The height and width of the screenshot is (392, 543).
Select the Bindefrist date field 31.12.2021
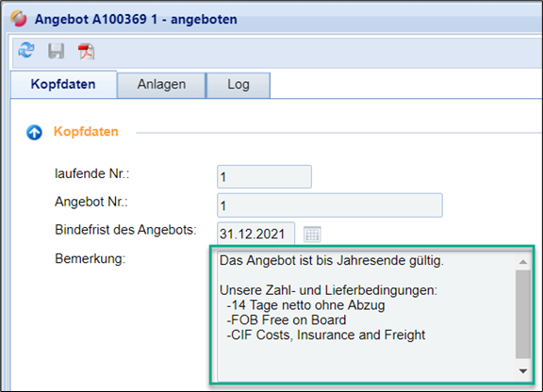(x=255, y=234)
